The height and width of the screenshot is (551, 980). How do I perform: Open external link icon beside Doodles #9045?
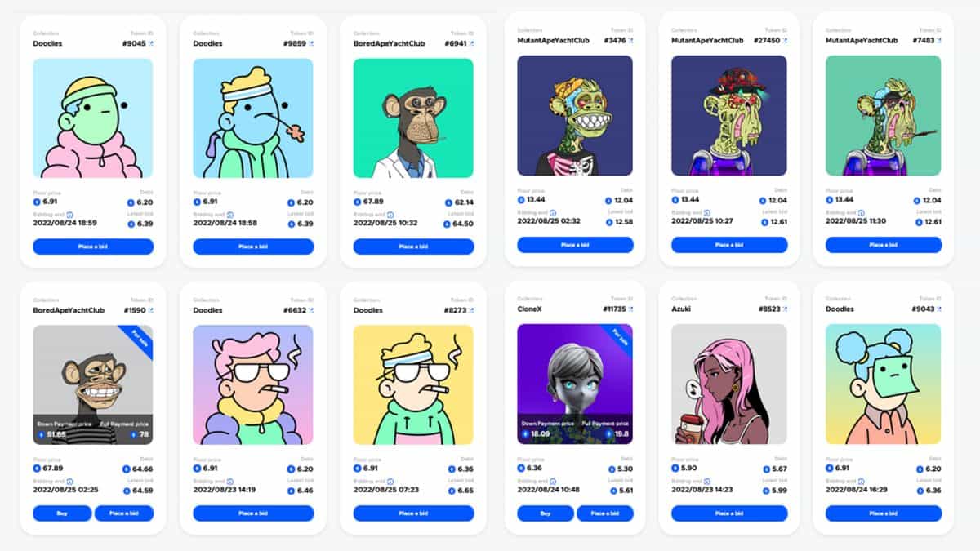[151, 43]
